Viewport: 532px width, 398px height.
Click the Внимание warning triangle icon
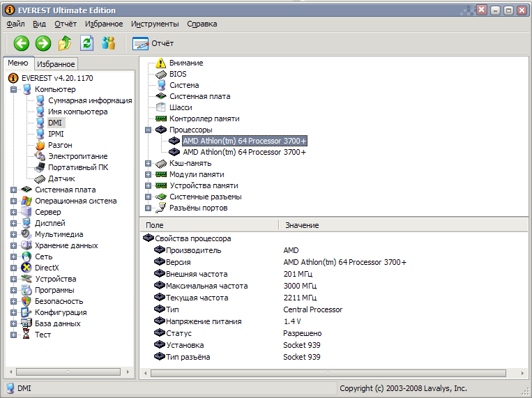(161, 63)
